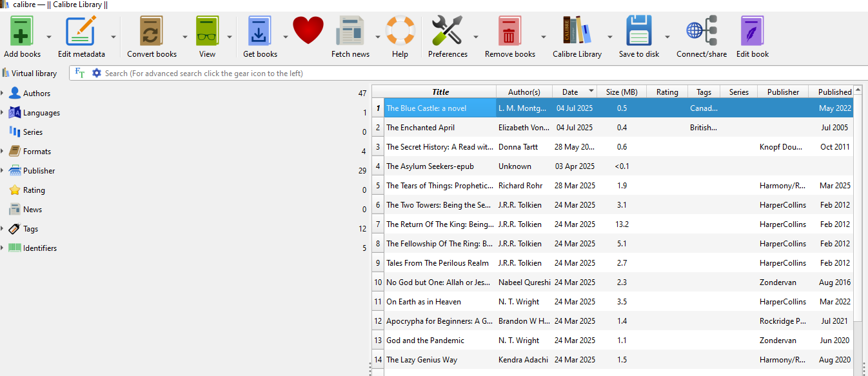The width and height of the screenshot is (868, 376).
Task: Sort by the Date column header
Action: pos(575,92)
